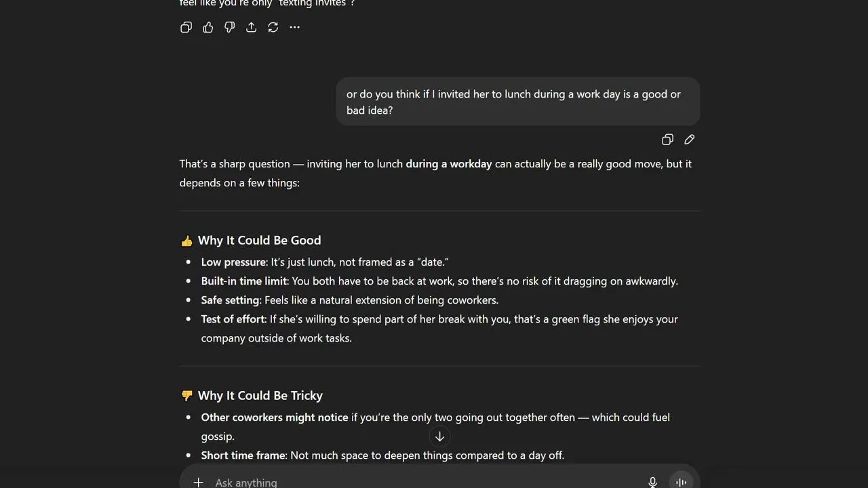Image resolution: width=868 pixels, height=488 pixels.
Task: Click the 'Built-in time limit' bullet
Action: pos(439,281)
